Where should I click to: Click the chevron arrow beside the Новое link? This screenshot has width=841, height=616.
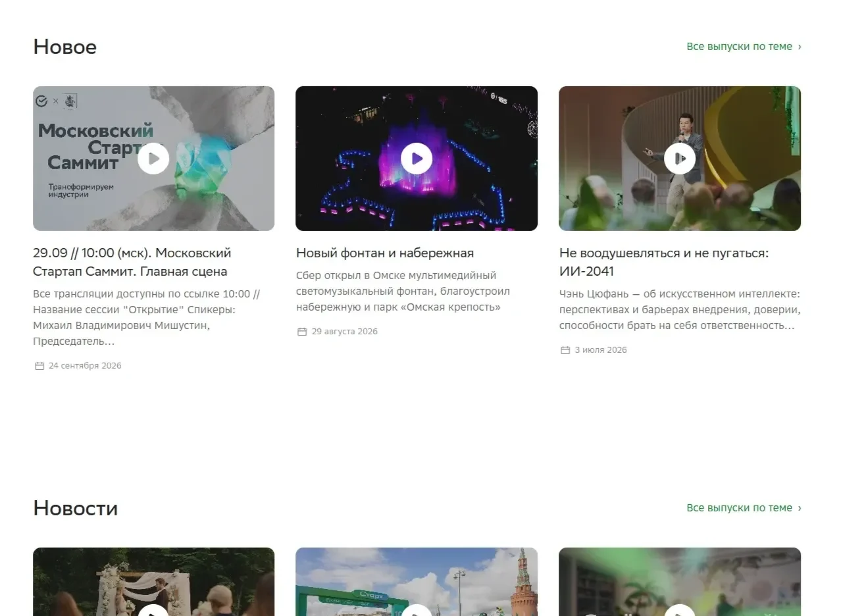(x=800, y=47)
